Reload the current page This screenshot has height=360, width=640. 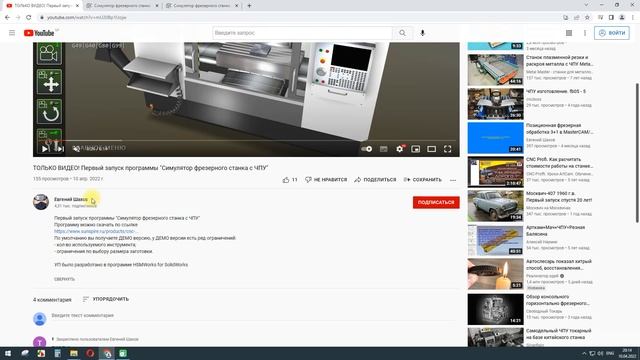click(29, 18)
